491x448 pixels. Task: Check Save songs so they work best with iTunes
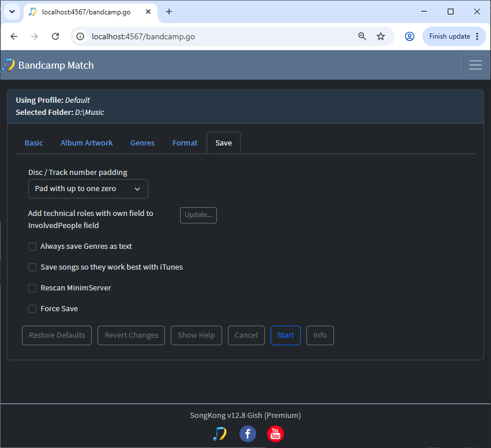(x=32, y=267)
